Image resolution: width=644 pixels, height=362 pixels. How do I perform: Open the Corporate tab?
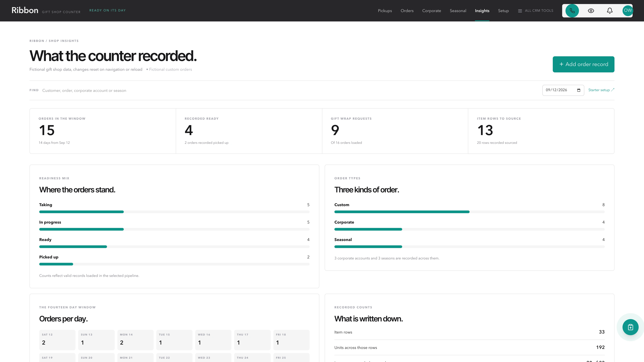pos(432,11)
